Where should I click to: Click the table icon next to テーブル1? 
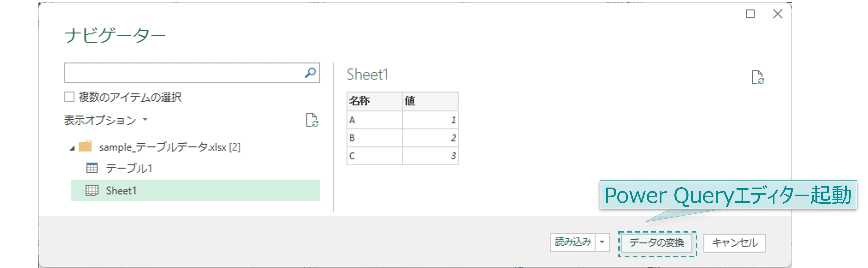pyautogui.click(x=92, y=168)
